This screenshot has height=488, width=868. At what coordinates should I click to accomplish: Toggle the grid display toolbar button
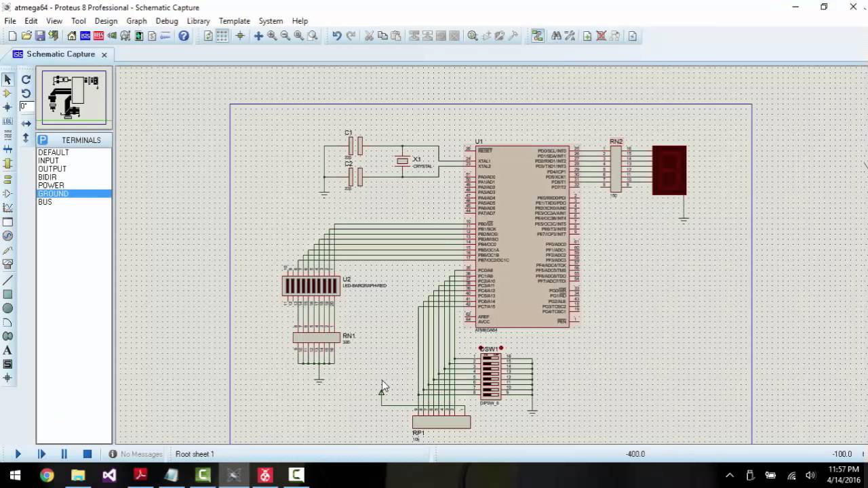coord(222,36)
